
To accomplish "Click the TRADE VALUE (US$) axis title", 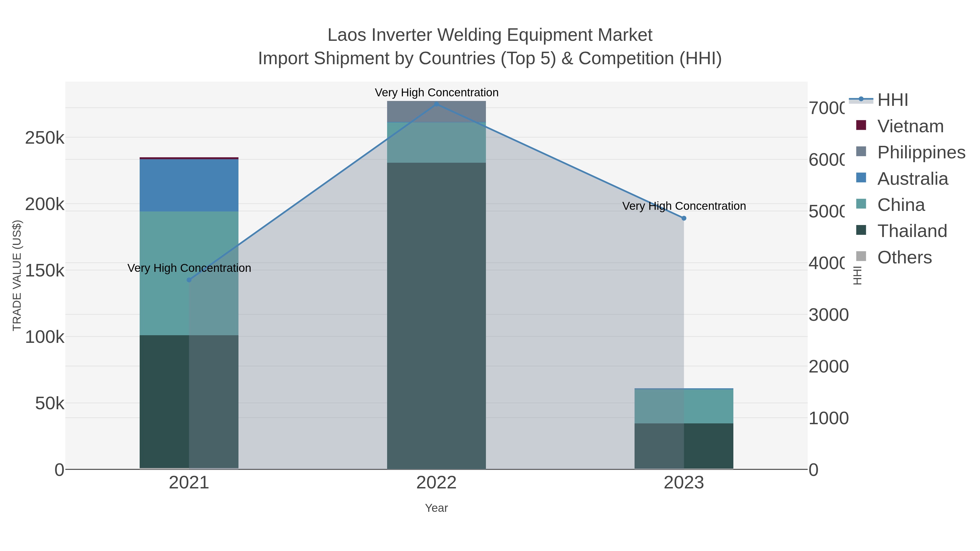I will coord(17,276).
